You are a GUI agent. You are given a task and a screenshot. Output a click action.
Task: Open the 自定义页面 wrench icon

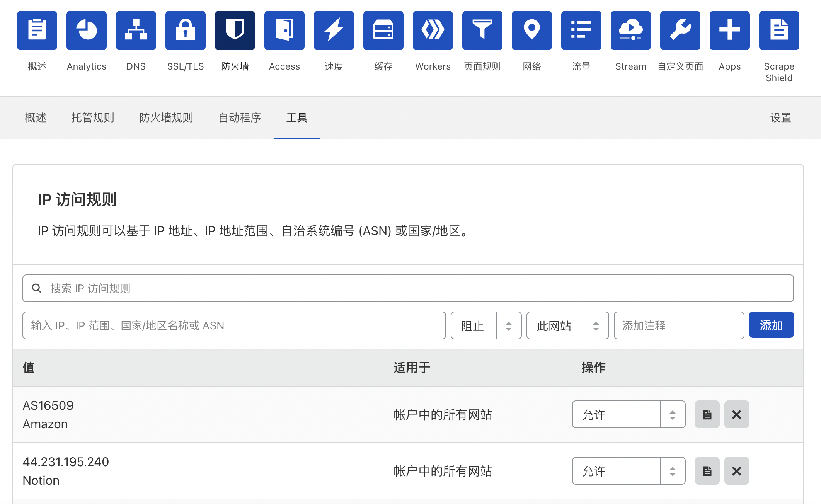coord(680,31)
